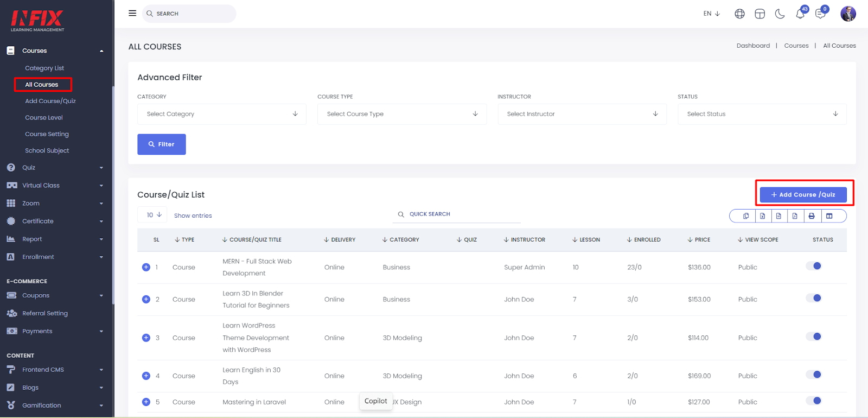Image resolution: width=868 pixels, height=418 pixels.
Task: Expand row details for Learn 3D In Blender
Action: coord(146,299)
